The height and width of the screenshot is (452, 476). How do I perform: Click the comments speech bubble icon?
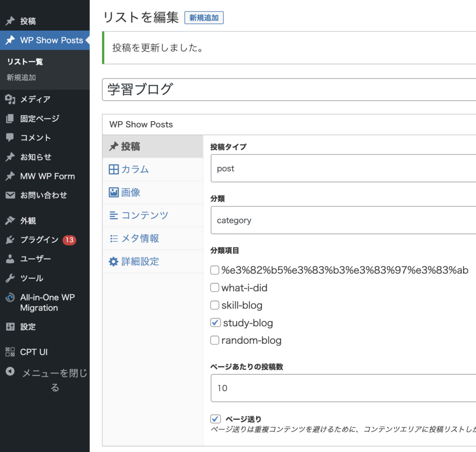(x=10, y=138)
